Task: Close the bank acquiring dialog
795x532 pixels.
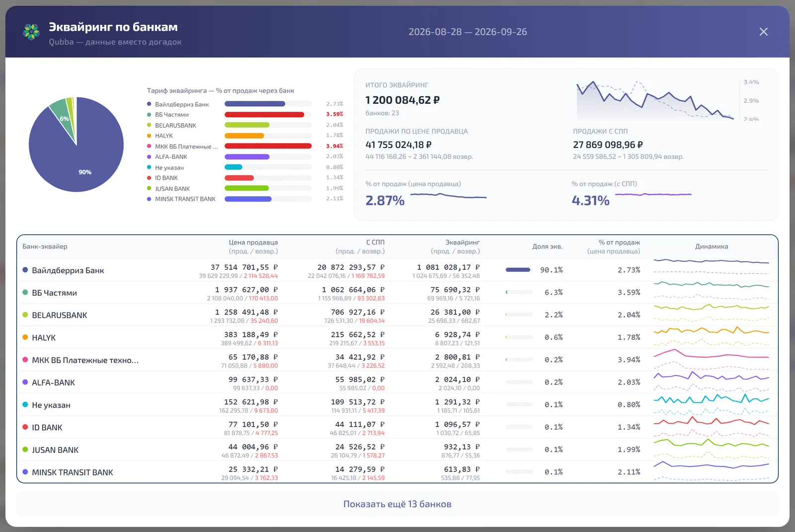Action: (x=764, y=32)
